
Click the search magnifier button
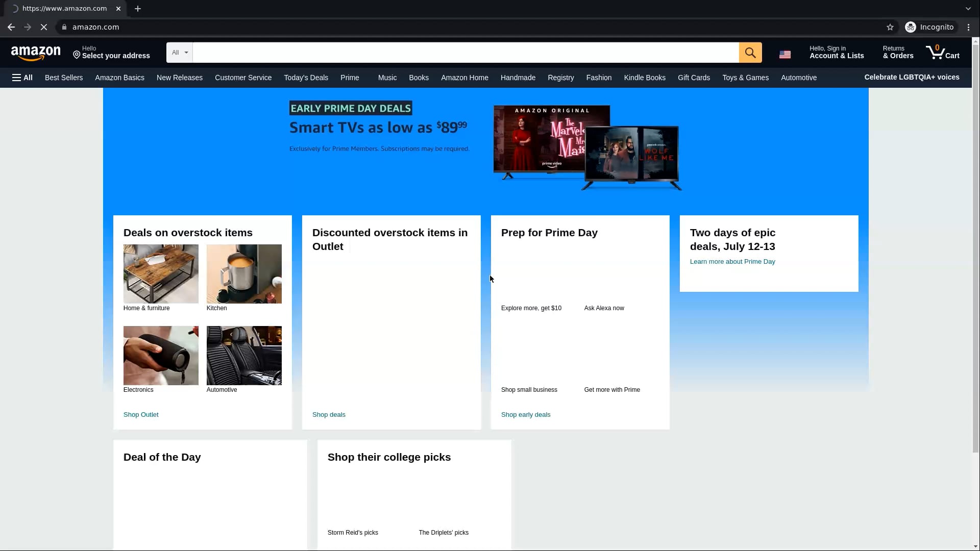coord(750,52)
